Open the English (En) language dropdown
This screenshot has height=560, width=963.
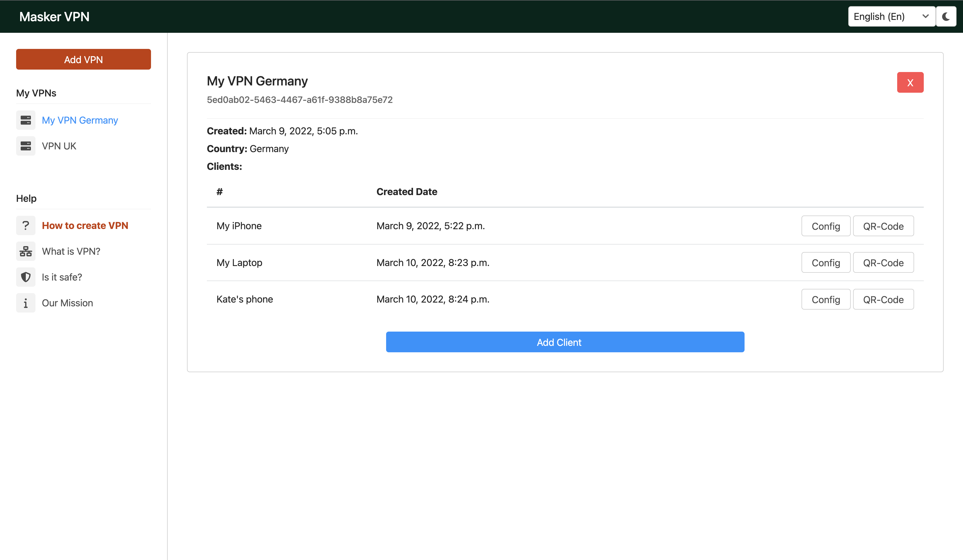[892, 16]
